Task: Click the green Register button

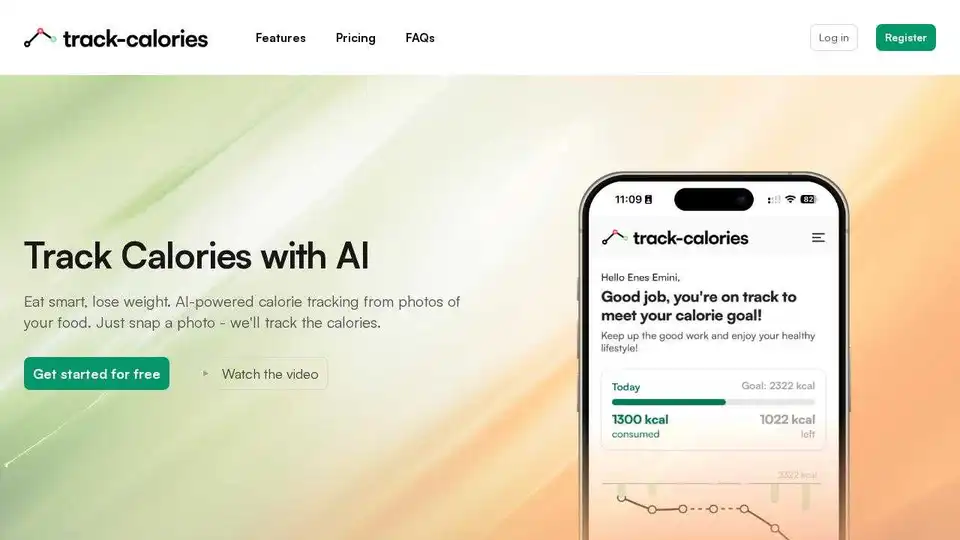Action: 906,37
